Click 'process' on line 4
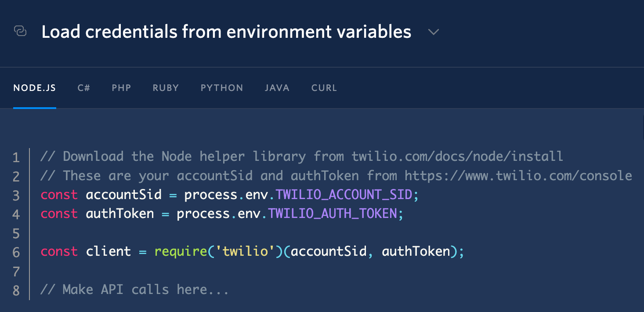Image resolution: width=644 pixels, height=312 pixels. click(x=203, y=214)
